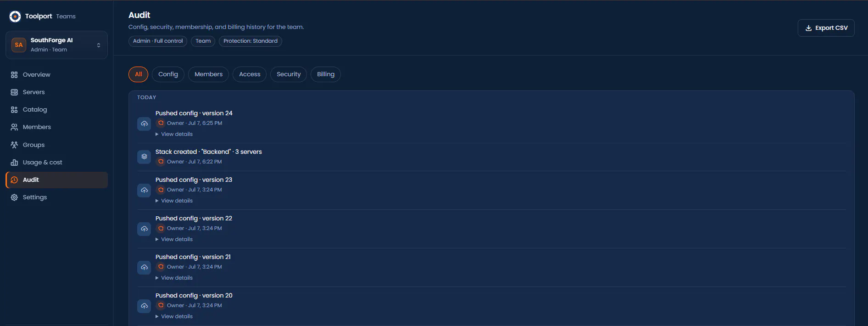Viewport: 868px width, 326px height.
Task: Click cloud upload icon for version 21
Action: point(144,268)
